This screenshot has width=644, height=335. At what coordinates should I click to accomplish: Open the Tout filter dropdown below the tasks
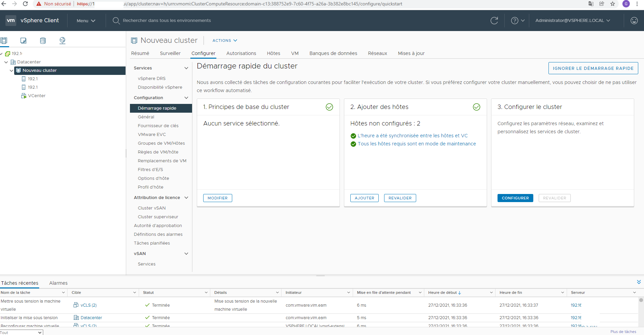tap(22, 333)
